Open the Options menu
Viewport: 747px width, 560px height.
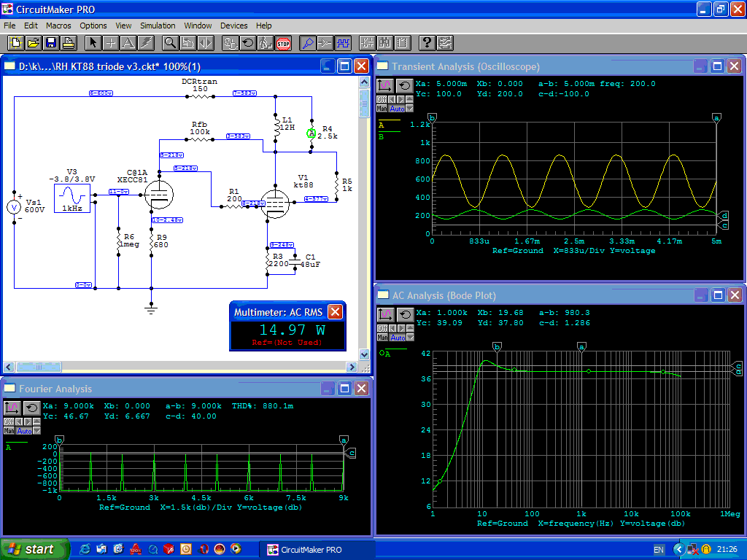[x=93, y=26]
